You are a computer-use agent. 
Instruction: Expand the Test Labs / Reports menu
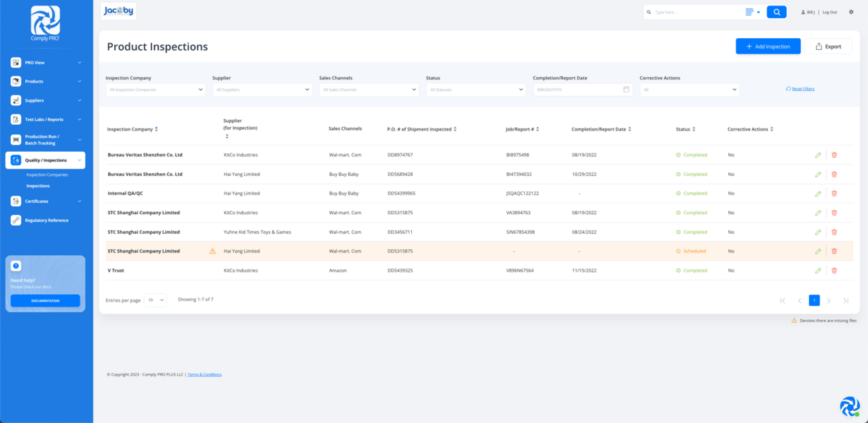click(45, 120)
